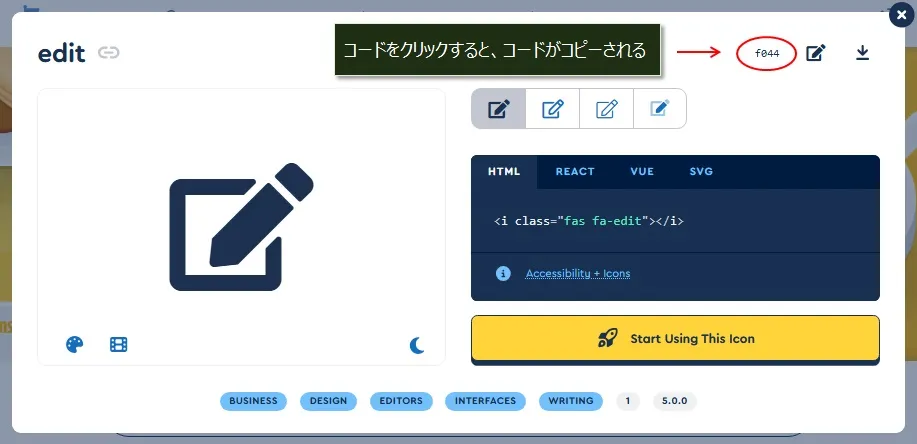Click the film strip animation icon
The height and width of the screenshot is (444, 917).
click(x=119, y=345)
